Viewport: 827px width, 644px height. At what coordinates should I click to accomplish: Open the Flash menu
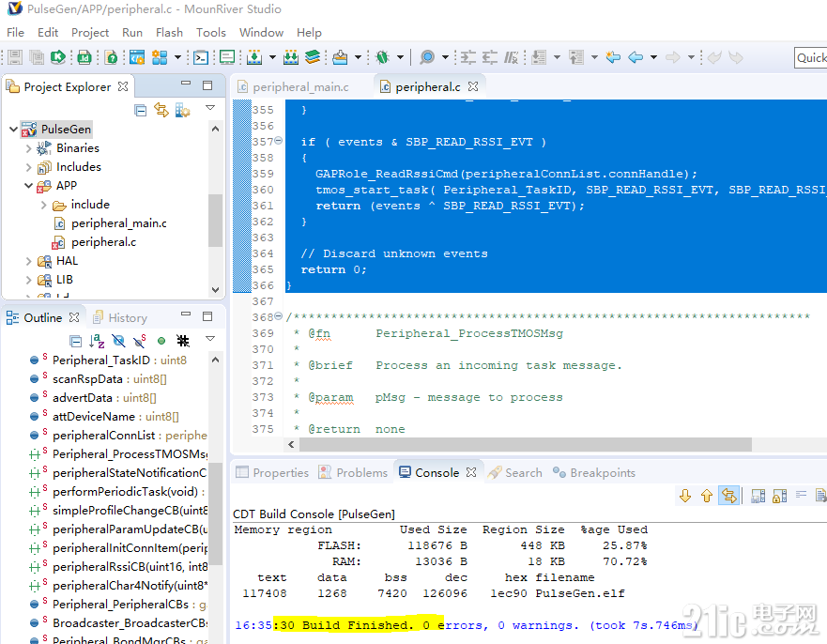click(169, 33)
